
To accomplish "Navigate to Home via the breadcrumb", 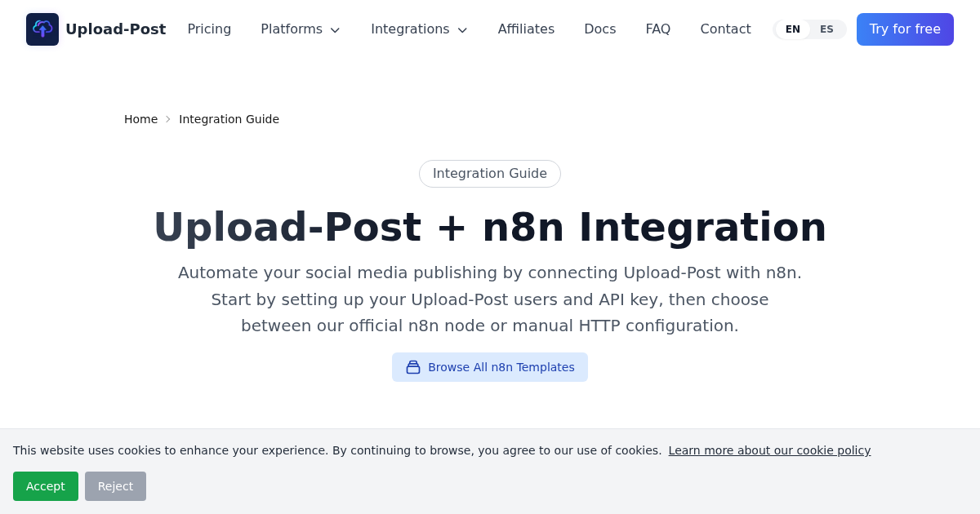I will (x=140, y=119).
